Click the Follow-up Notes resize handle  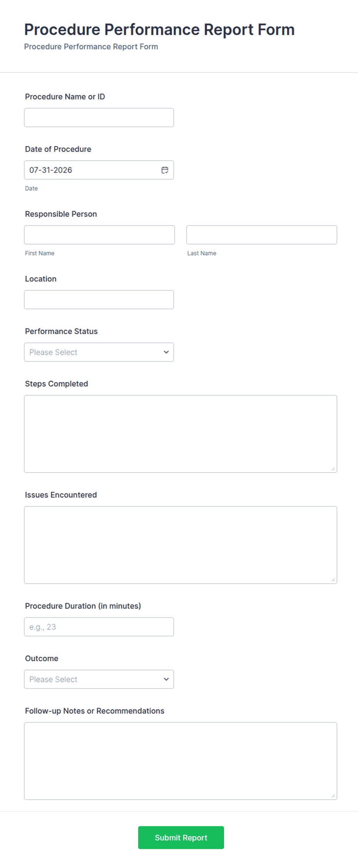point(333,796)
